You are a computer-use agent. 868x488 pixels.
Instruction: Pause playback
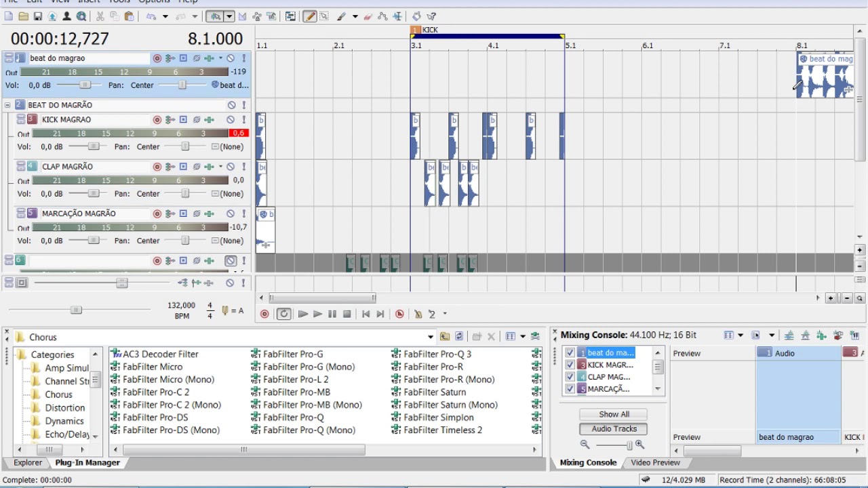(332, 314)
